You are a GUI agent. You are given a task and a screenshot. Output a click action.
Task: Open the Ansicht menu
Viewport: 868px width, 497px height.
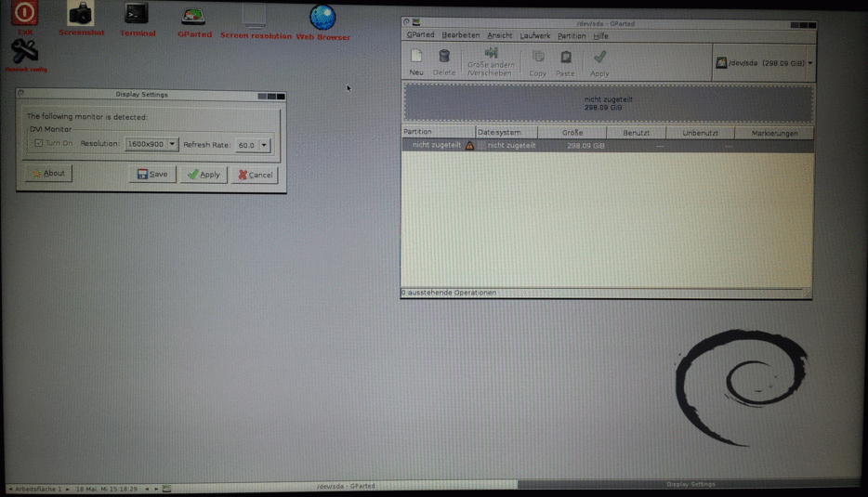pos(499,35)
